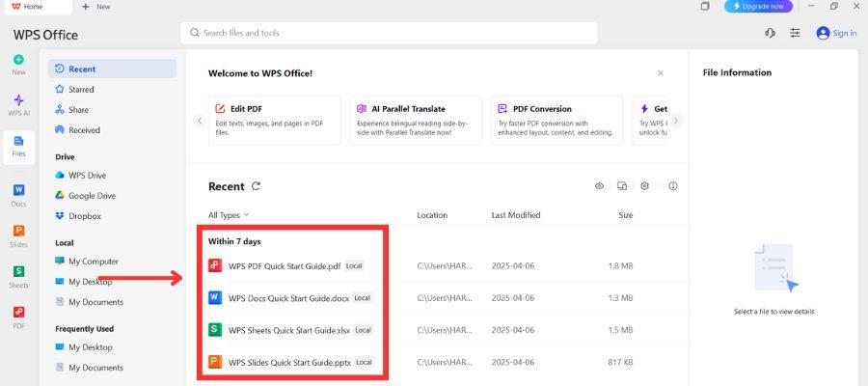Click the Word icon of Docs Quick Start Guide

point(215,298)
